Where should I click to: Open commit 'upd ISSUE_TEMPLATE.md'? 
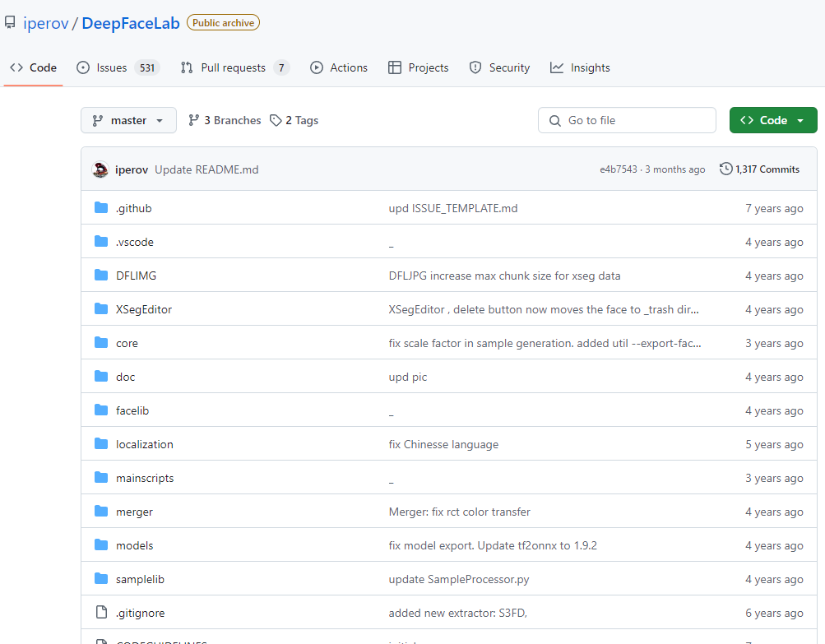453,208
